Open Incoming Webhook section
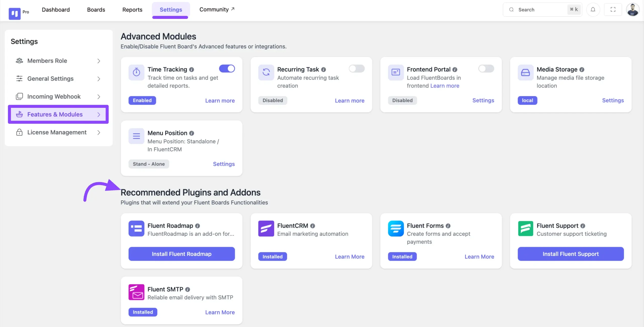Viewport: 644px width, 327px height. pyautogui.click(x=58, y=96)
